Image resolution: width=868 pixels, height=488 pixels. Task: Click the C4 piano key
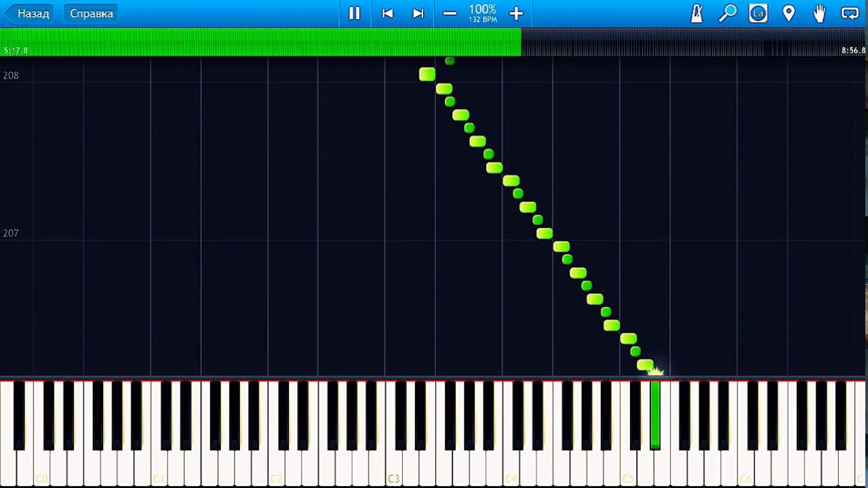tap(511, 468)
